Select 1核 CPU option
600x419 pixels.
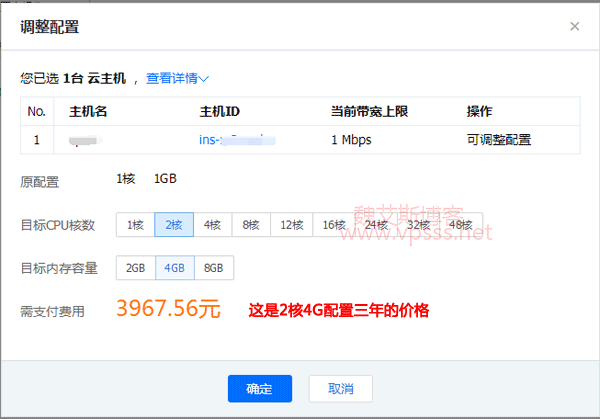coord(135,225)
